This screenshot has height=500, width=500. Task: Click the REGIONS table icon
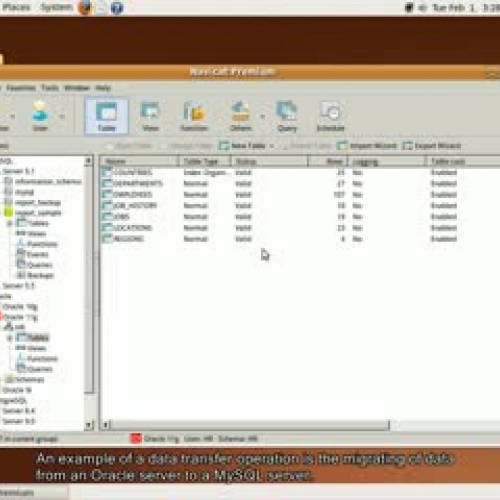click(x=107, y=239)
